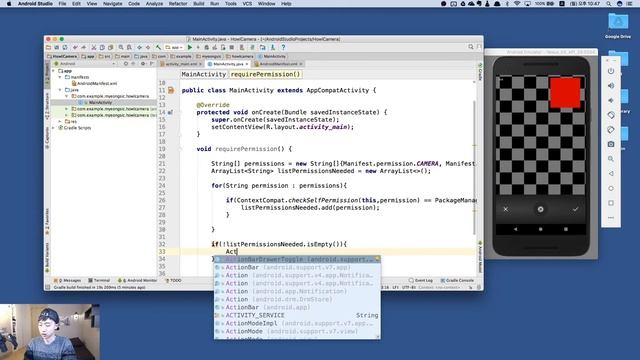640x360 pixels.
Task: Open the Messages tool window
Action: (68, 280)
